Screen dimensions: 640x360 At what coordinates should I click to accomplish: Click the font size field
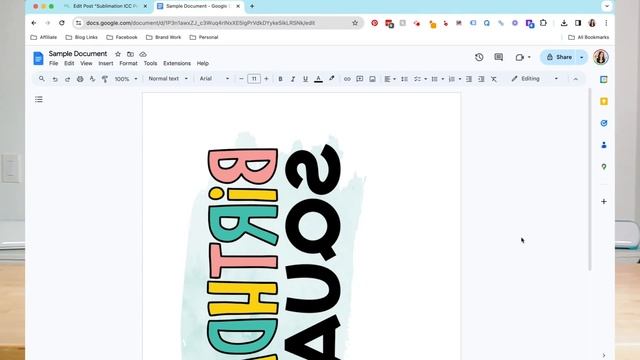[254, 79]
